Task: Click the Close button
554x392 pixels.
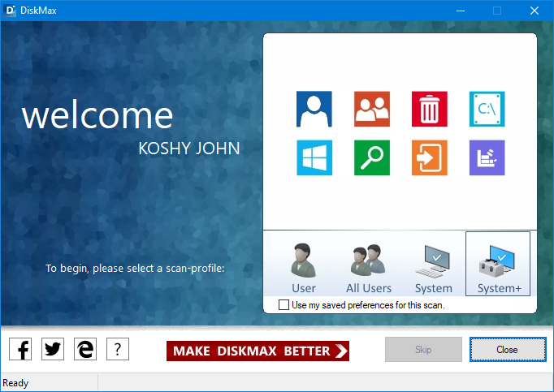Action: (508, 349)
